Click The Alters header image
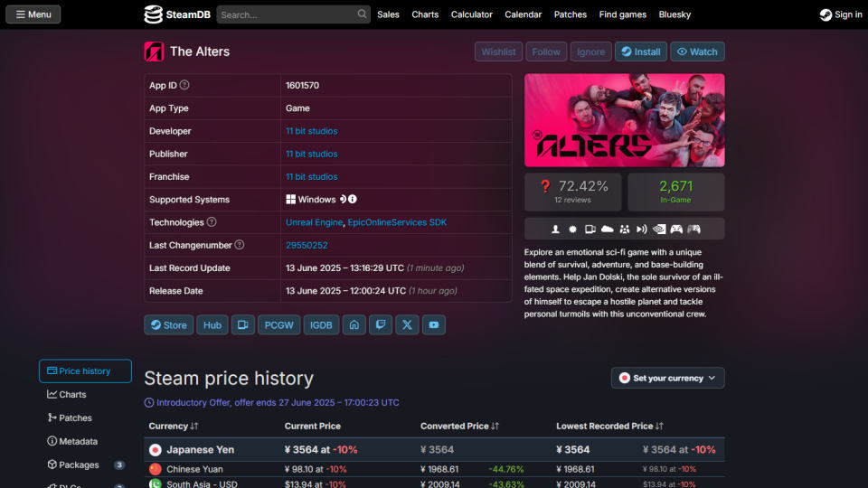Image resolution: width=868 pixels, height=488 pixels. 625,120
